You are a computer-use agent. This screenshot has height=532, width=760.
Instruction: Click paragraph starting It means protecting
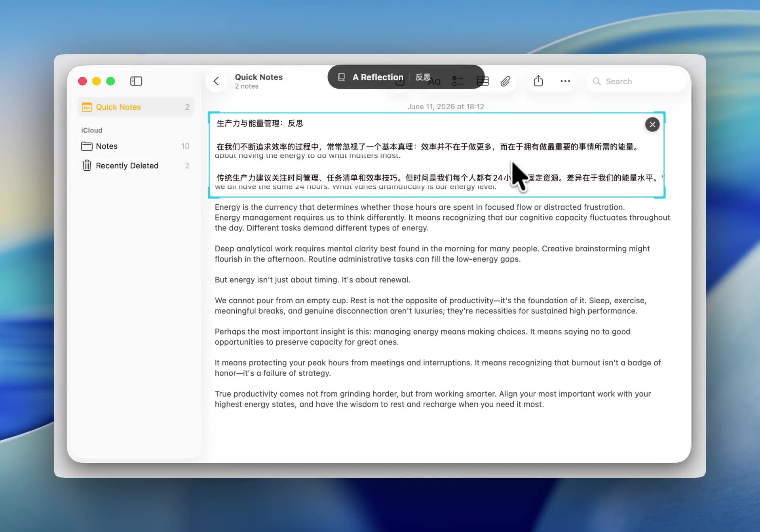[437, 368]
